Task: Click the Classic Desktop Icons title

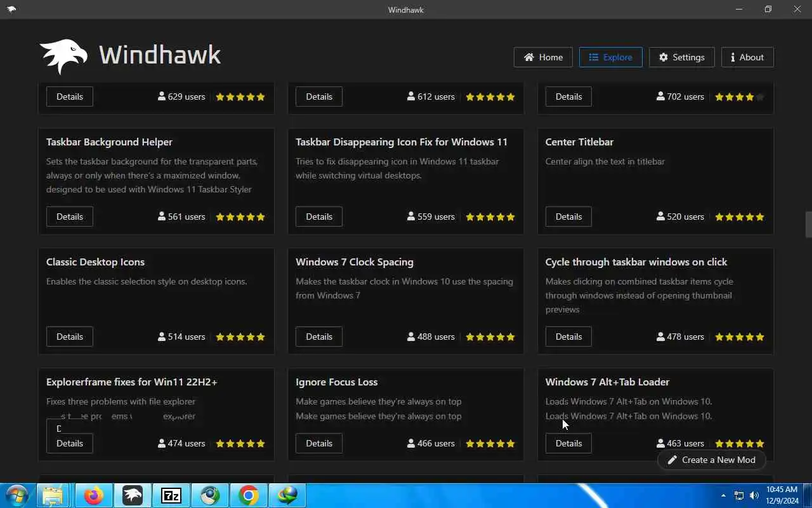Action: point(95,262)
